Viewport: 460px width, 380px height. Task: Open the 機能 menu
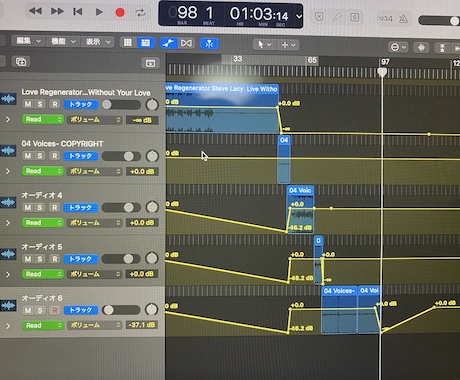click(x=63, y=41)
